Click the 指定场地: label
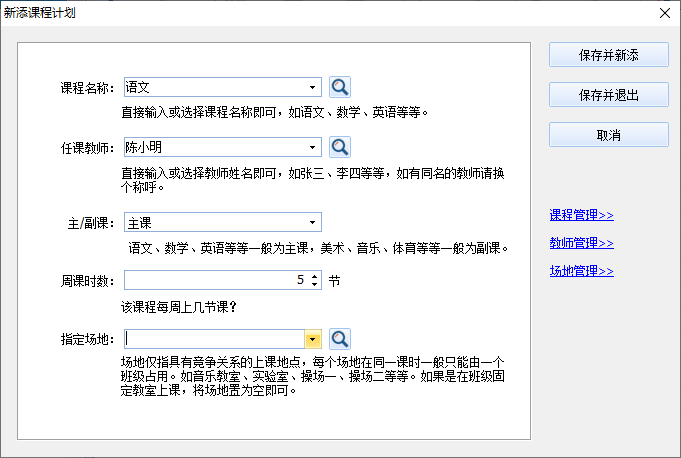681x458 pixels. pos(87,339)
